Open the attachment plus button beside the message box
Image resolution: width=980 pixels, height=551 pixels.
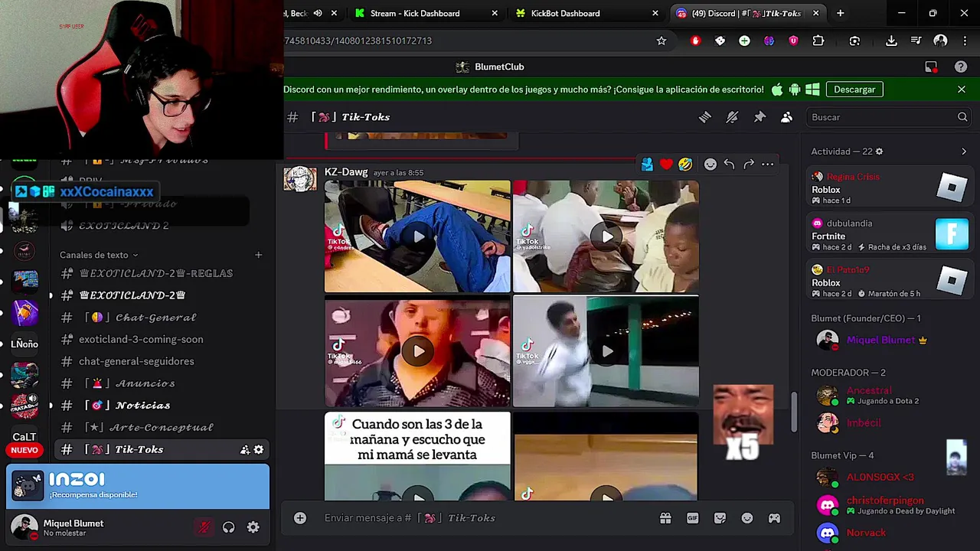click(x=300, y=518)
